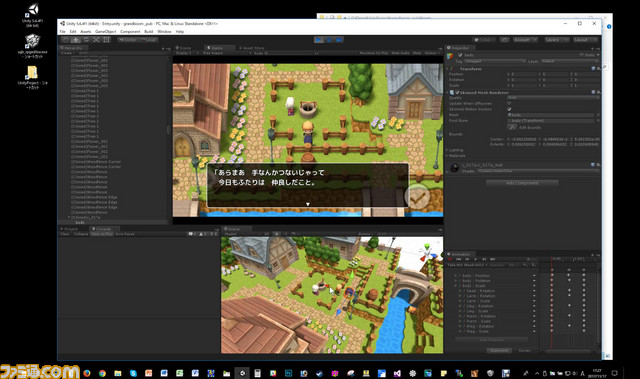This screenshot has height=379, width=640.
Task: Select the Hand tool in Unity toolbar
Action: [66, 40]
